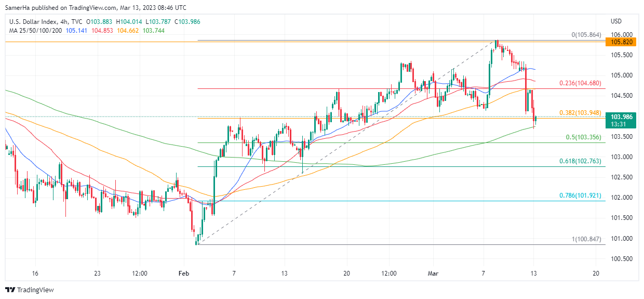Click the 0.5(103.356) Fibonacci level label

tap(583, 137)
